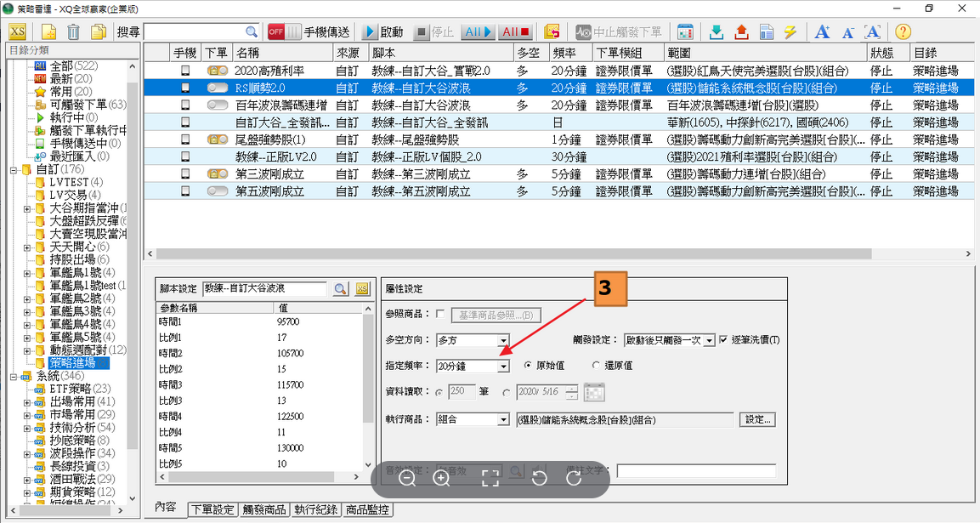Click the zoom in magnifier overlay icon
The height and width of the screenshot is (523, 980).
click(x=441, y=479)
